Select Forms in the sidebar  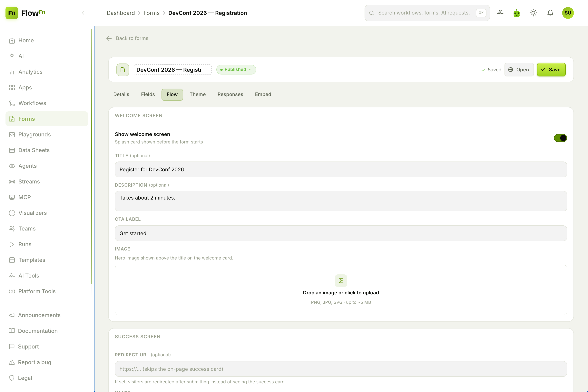(47, 119)
